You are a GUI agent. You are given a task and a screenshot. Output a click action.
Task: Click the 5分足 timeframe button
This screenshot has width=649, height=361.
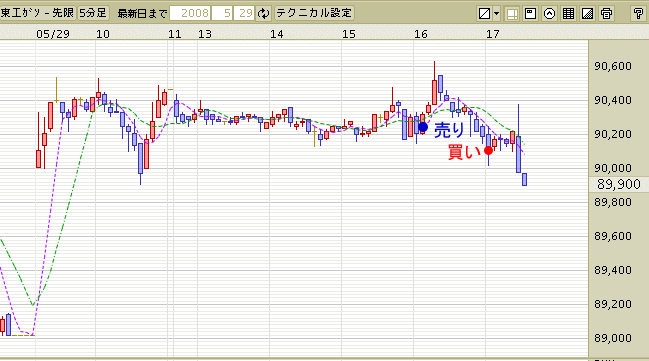pyautogui.click(x=93, y=13)
